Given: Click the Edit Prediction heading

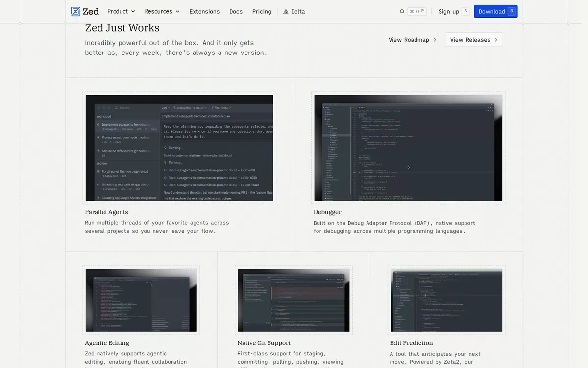Looking at the screenshot, I should coord(412,343).
